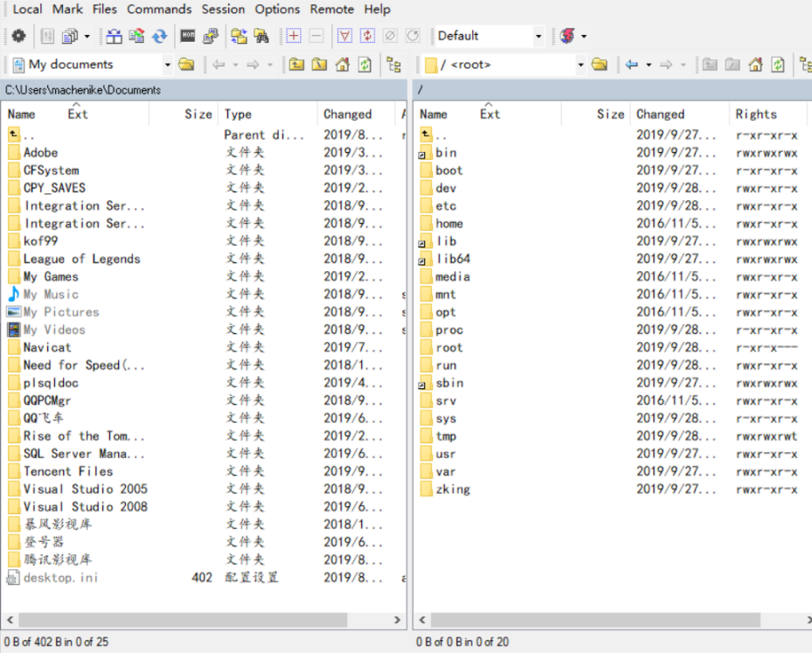Sort local panel by Size column
This screenshot has width=812, height=653.
point(184,114)
